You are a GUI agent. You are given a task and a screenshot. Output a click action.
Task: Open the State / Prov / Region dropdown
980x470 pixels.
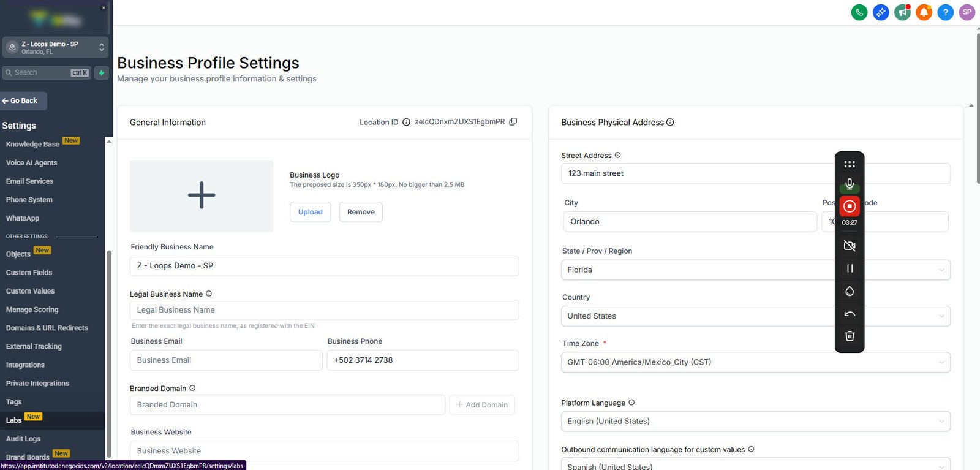point(756,270)
